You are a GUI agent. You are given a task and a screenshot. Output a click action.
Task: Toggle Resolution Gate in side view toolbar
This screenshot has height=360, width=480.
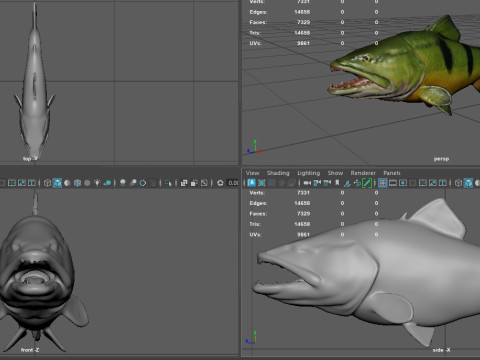tap(403, 183)
